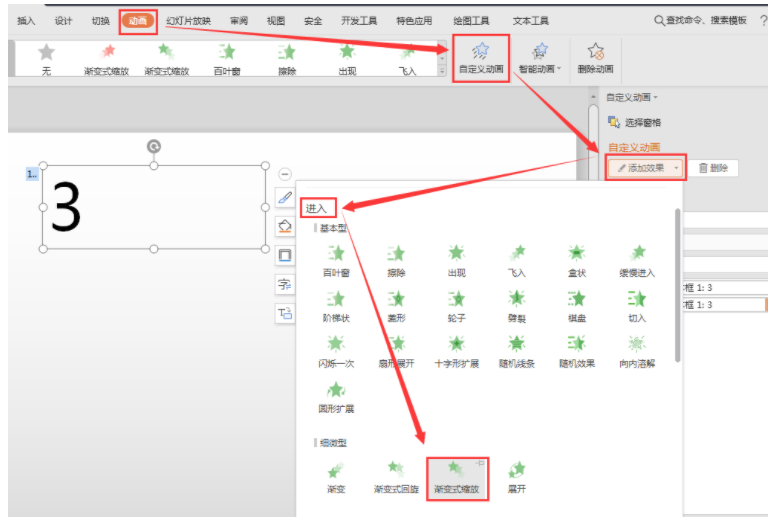Viewport: 772px width, 523px height.
Task: Pick 向内溶解 entrance effect
Action: point(637,352)
